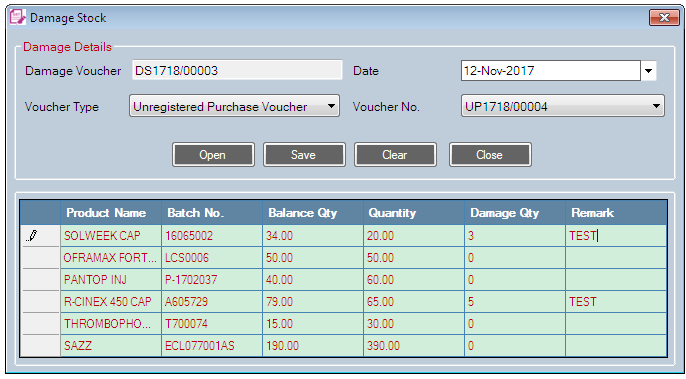Click batch number A605729
Viewport: 686px width, 379px height.
[212, 302]
